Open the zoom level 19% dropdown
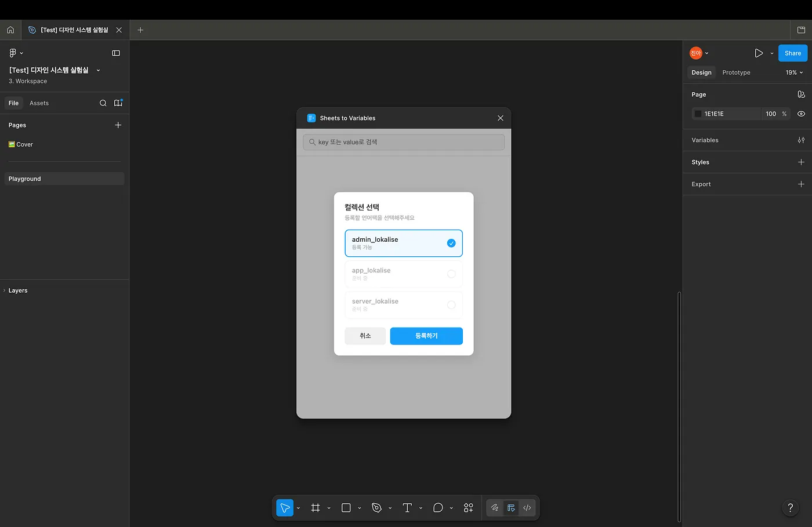 (x=794, y=72)
